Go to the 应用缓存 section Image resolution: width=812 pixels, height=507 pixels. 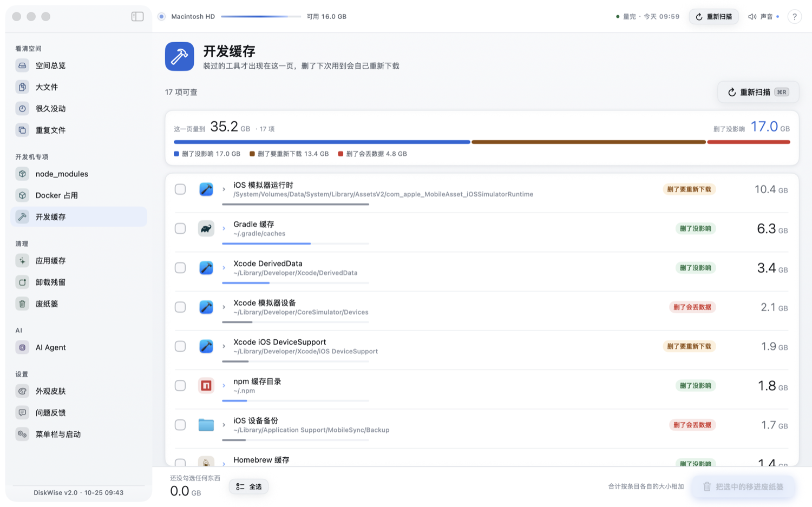click(78, 261)
